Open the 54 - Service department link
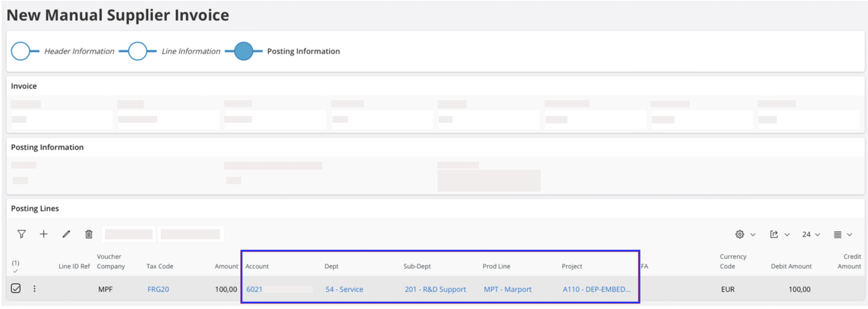 (x=344, y=289)
